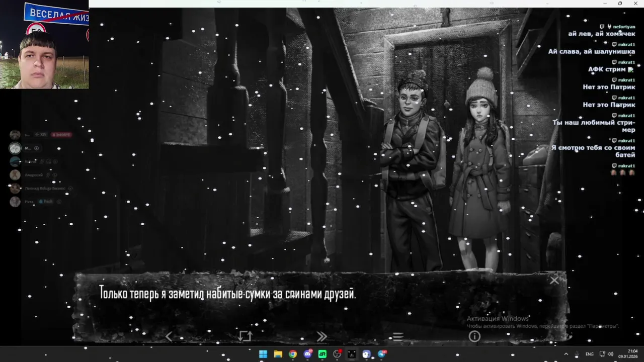Click the В ЭФИРЕ live badge
This screenshot has height=362, width=644.
point(61,135)
